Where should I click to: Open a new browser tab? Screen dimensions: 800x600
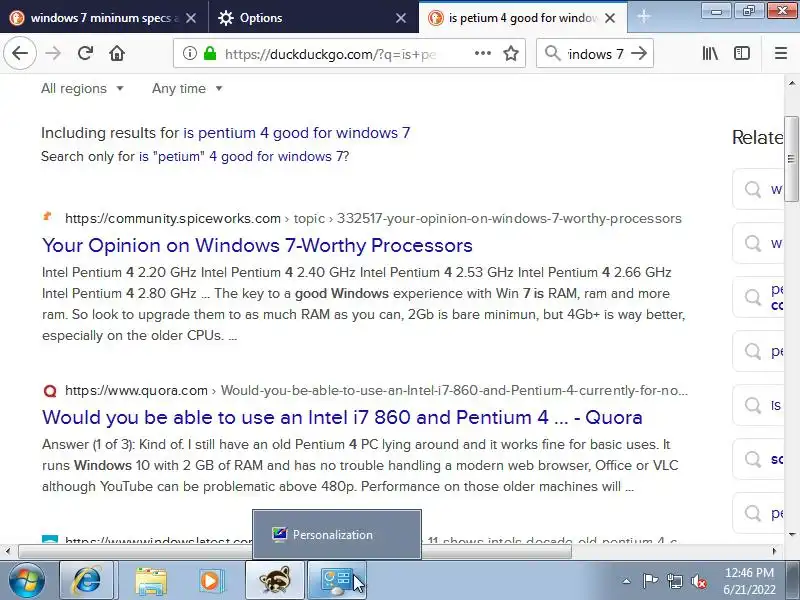pos(644,17)
